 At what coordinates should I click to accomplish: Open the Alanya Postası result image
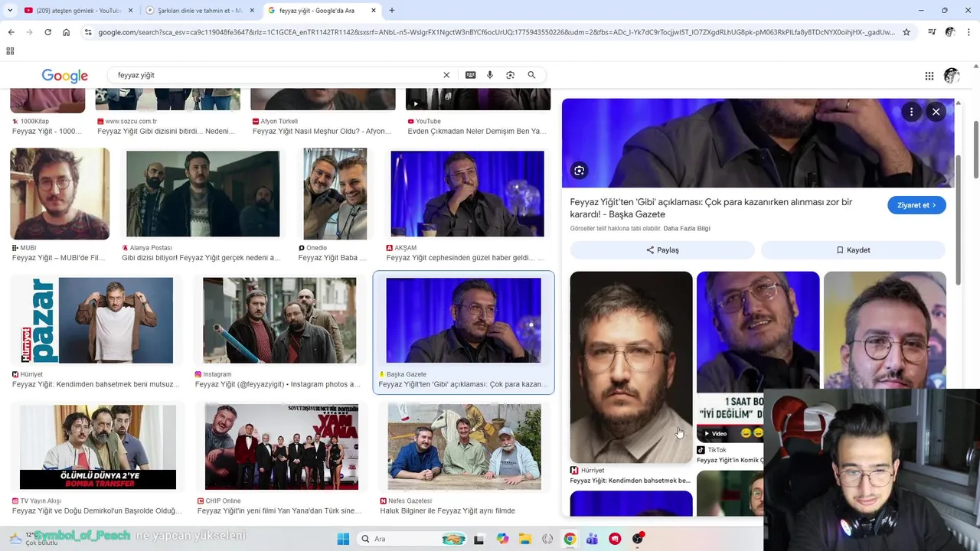203,194
